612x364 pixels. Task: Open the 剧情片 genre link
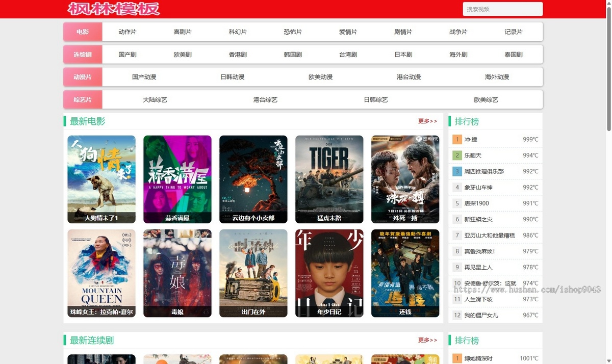click(403, 32)
